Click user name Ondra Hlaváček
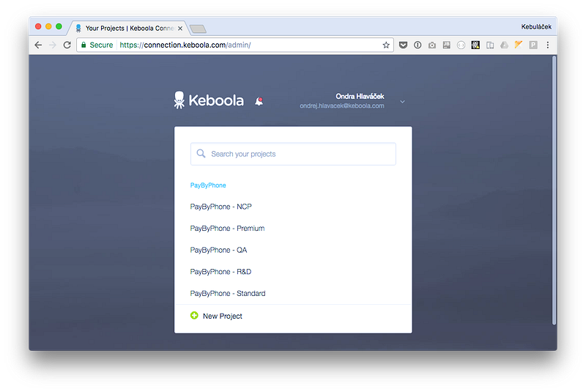 tap(360, 97)
